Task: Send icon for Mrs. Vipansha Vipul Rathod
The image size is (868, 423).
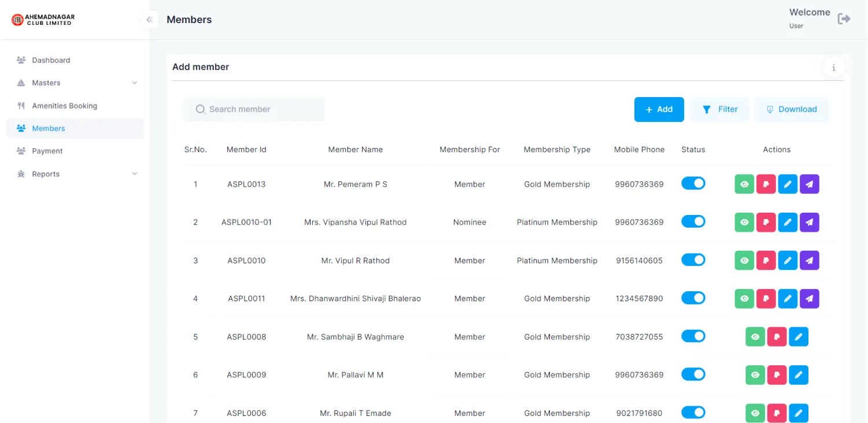Action: 810,222
